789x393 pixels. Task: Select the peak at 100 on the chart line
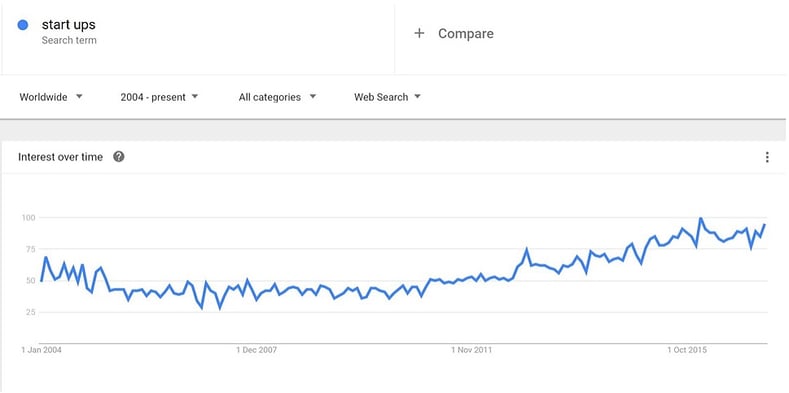pyautogui.click(x=700, y=218)
